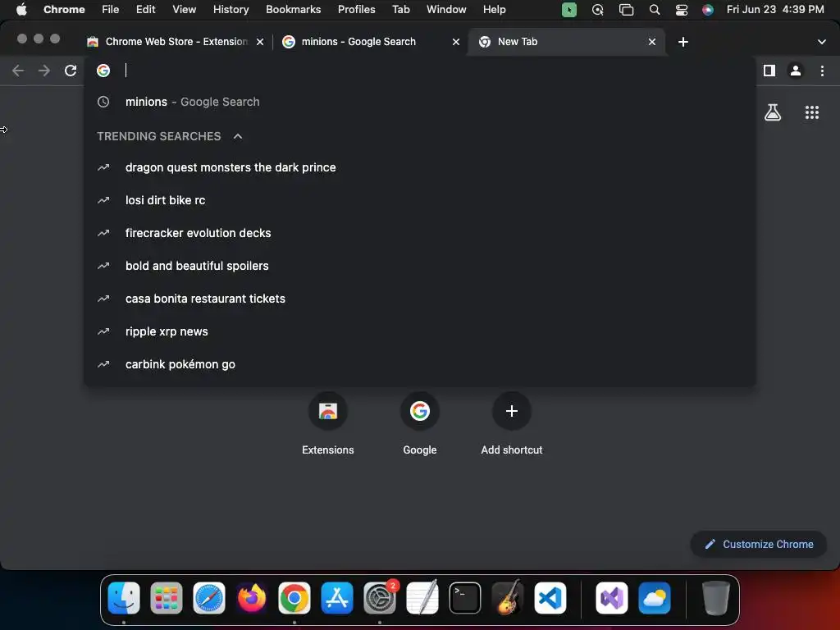840x630 pixels.
Task: Open the Profiles menu
Action: (x=356, y=10)
